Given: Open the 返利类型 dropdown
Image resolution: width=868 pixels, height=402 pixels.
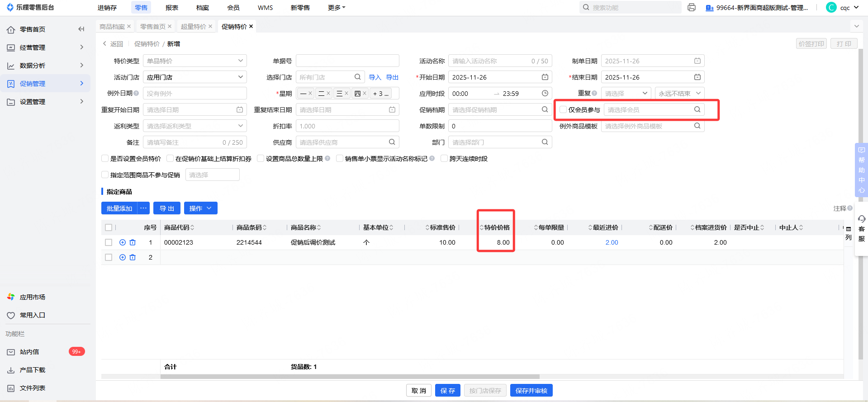Looking at the screenshot, I should click(195, 126).
